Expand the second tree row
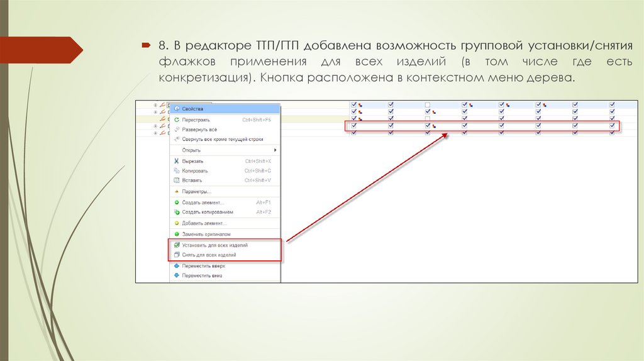Screen dimensions: 644x361 point(155,112)
